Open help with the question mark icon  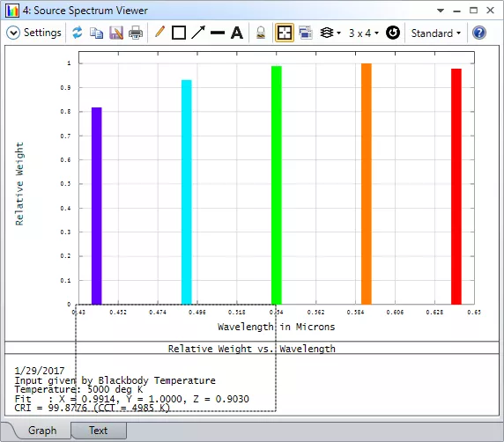click(x=479, y=33)
